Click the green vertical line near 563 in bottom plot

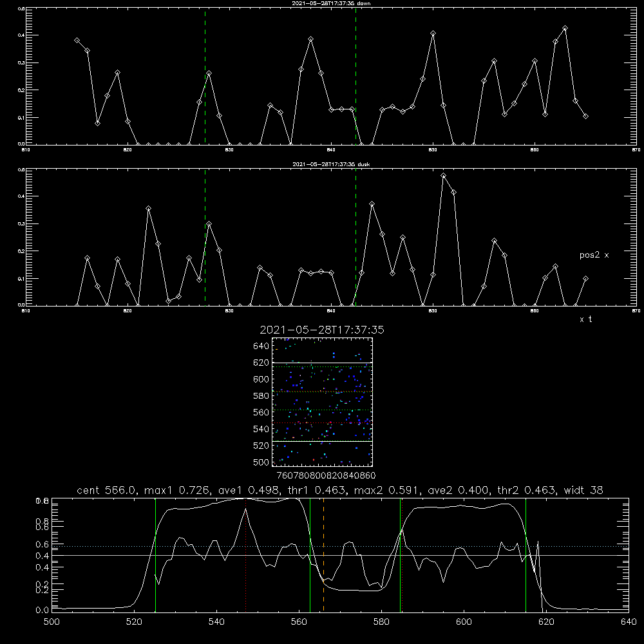pyautogui.click(x=310, y=554)
